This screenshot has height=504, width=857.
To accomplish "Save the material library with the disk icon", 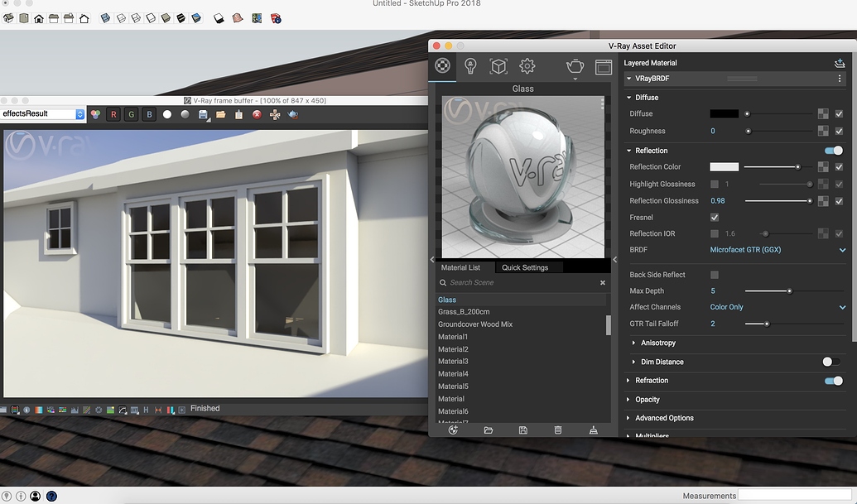I will coord(522,430).
